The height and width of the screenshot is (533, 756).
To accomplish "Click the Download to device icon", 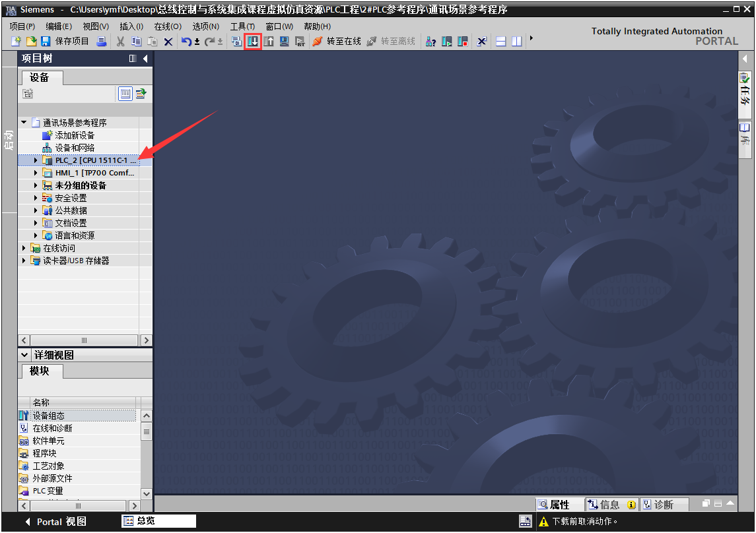I will 253,42.
